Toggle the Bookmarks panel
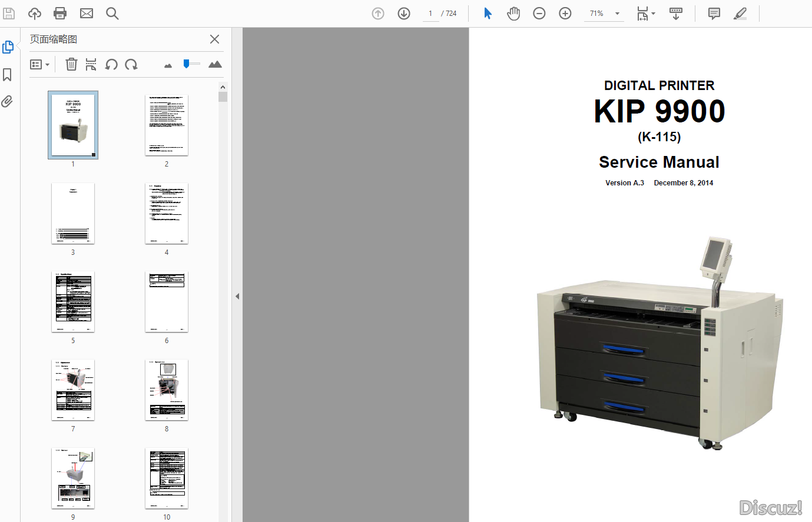This screenshot has width=812, height=522. [x=8, y=75]
